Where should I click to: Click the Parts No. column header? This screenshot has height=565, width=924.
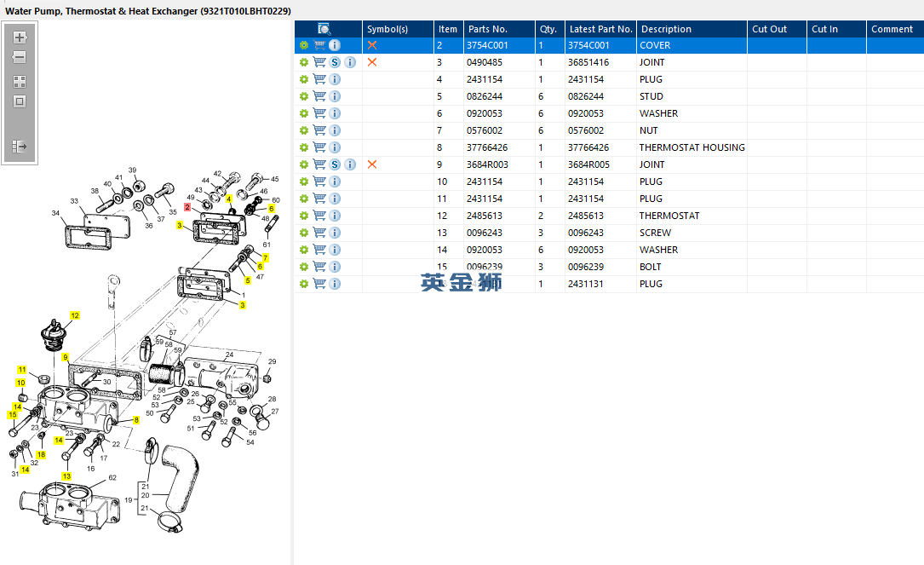499,29
